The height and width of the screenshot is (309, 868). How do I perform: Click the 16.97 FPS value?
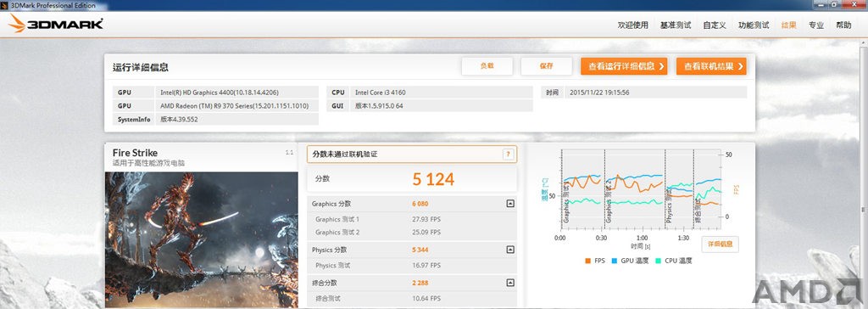tap(426, 266)
